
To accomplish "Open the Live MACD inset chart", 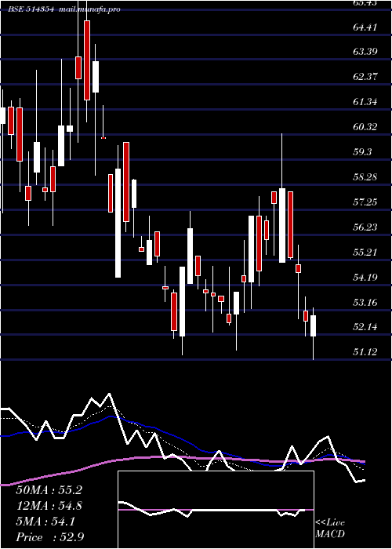I will 216,510.
